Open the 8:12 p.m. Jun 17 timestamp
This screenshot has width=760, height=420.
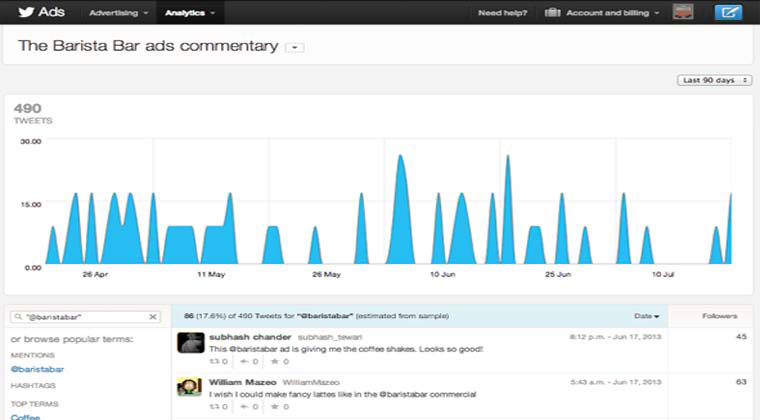pyautogui.click(x=615, y=337)
